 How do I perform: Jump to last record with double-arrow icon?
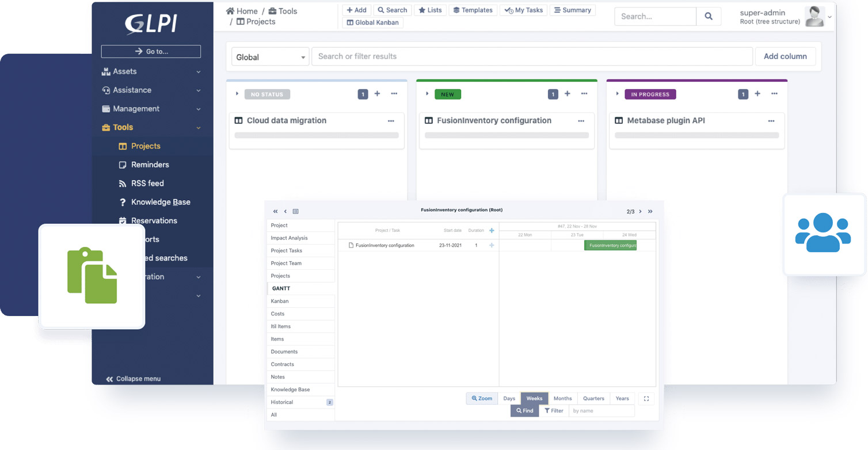(x=650, y=212)
